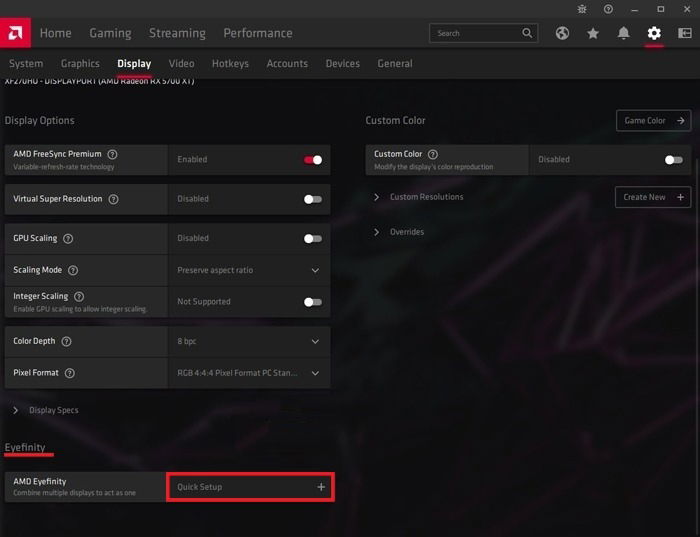700x537 pixels.
Task: Switch to the Video settings tab
Action: 181,63
